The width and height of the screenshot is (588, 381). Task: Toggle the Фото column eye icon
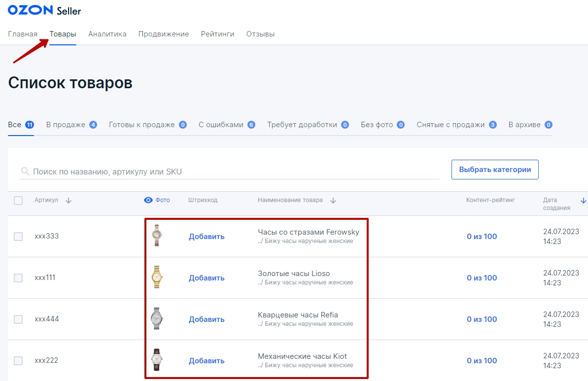point(148,200)
